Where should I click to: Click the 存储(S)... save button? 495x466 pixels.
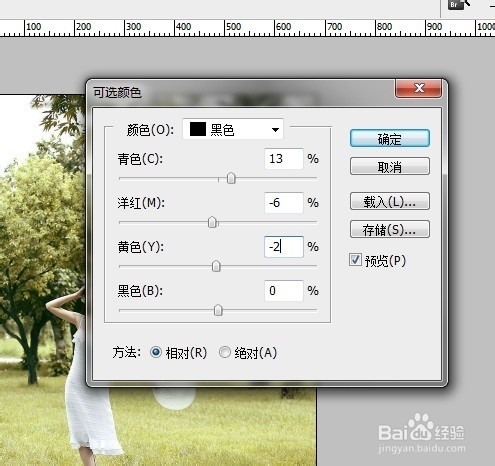point(390,229)
